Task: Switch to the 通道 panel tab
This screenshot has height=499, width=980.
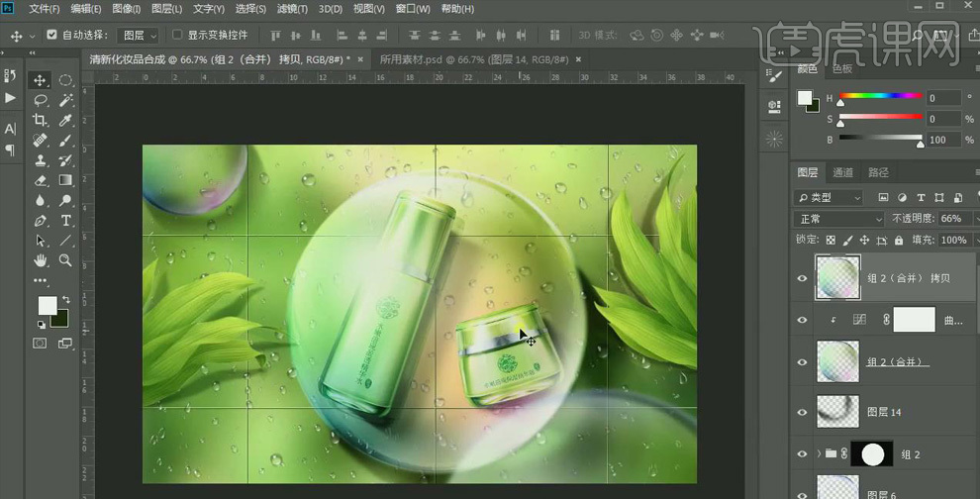Action: (x=842, y=172)
